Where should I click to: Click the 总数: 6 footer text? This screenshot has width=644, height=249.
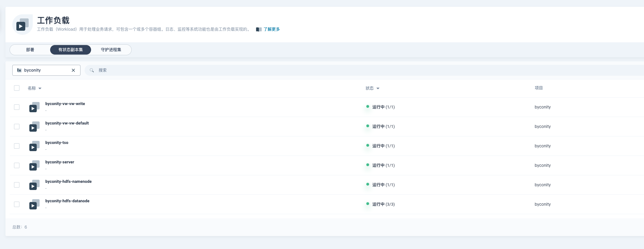pyautogui.click(x=20, y=227)
